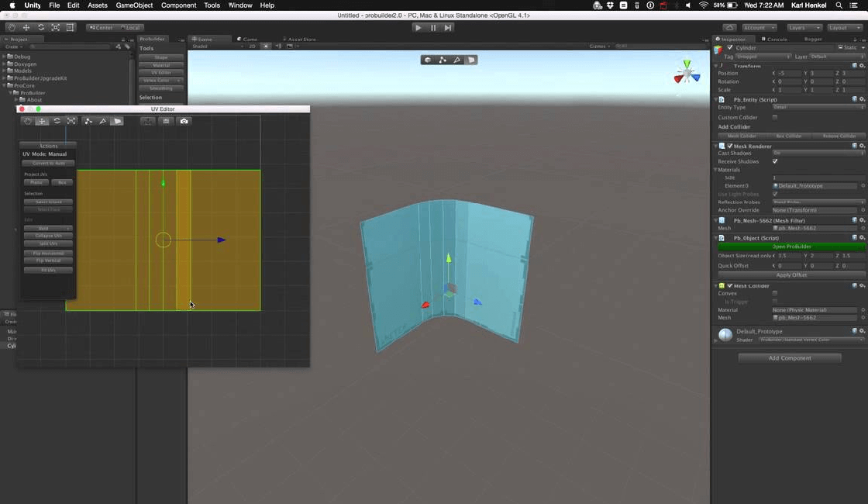Toggle the Mesh Renderer enabled checkbox
This screenshot has height=504, width=868.
tap(729, 147)
